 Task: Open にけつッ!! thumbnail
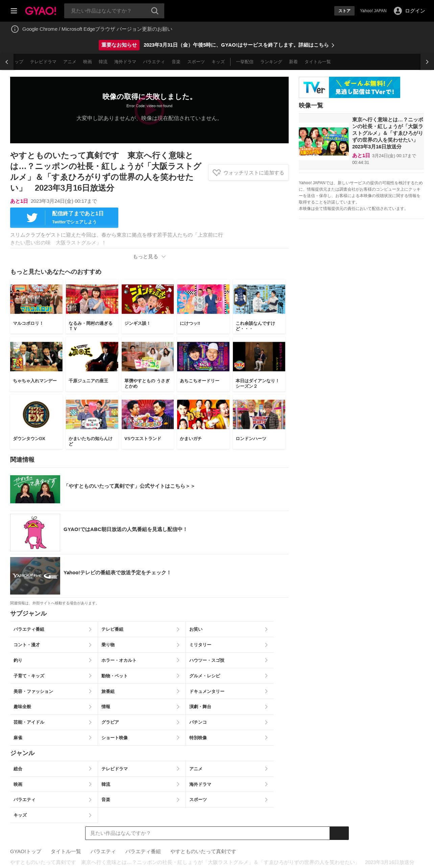pos(203,299)
